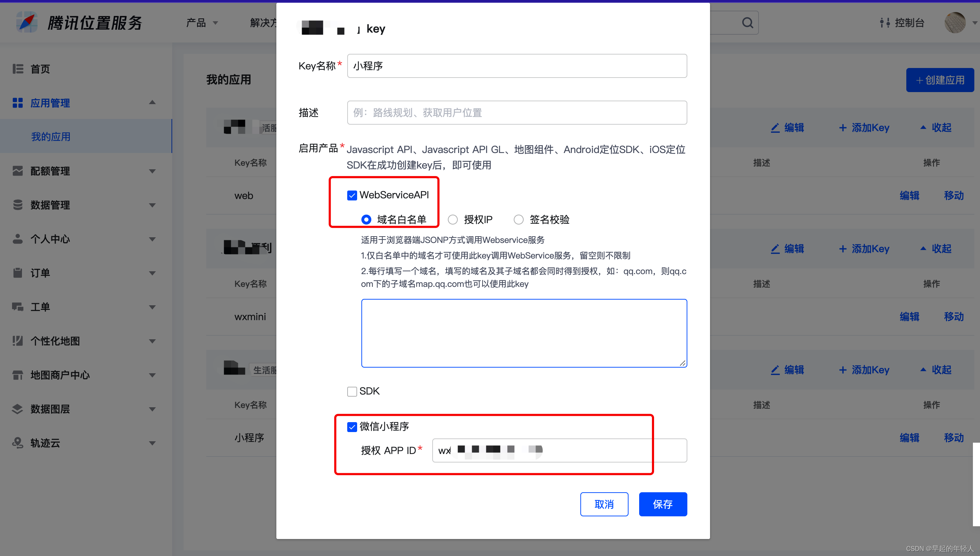The width and height of the screenshot is (980, 556).
Task: Open the avatar dropdown caret
Action: pos(974,23)
